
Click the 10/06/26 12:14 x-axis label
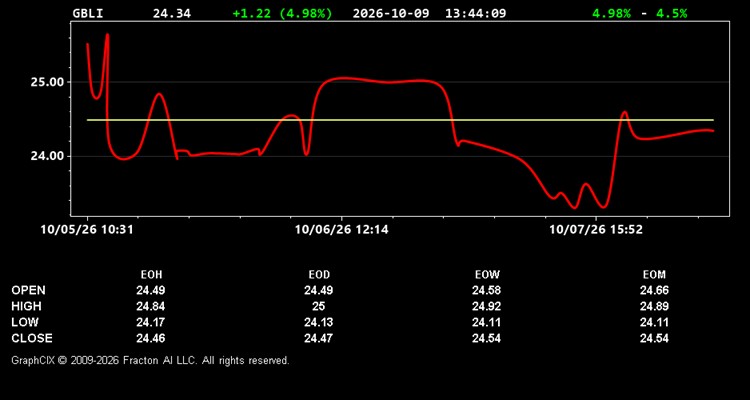[x=342, y=230]
